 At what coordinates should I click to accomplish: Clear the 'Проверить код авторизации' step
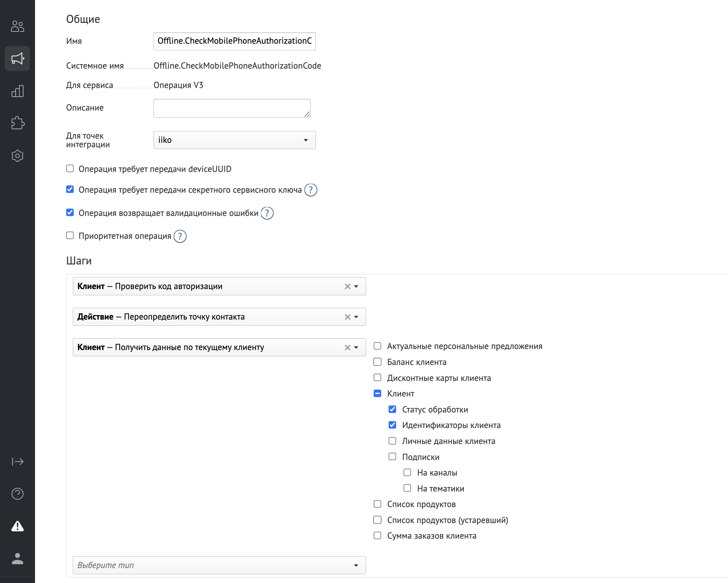(347, 286)
